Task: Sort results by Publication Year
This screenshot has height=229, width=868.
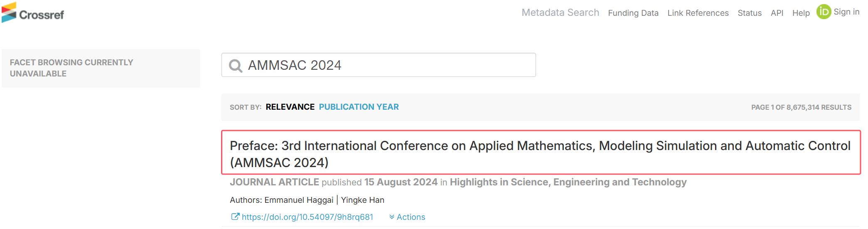Action: (x=359, y=107)
